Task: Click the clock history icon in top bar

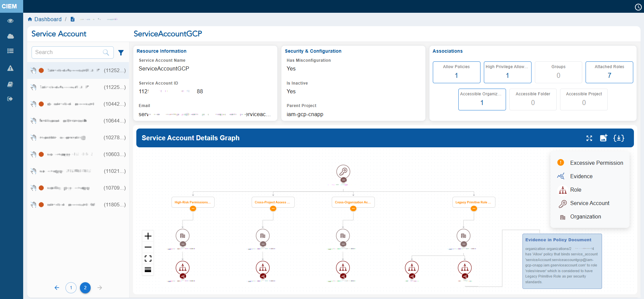Action: (638, 7)
